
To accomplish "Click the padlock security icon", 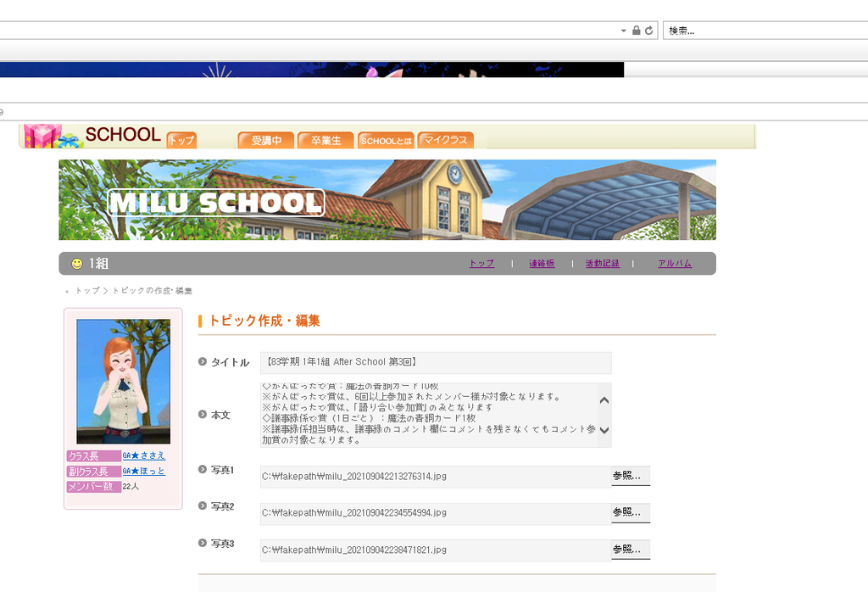I will tap(637, 31).
